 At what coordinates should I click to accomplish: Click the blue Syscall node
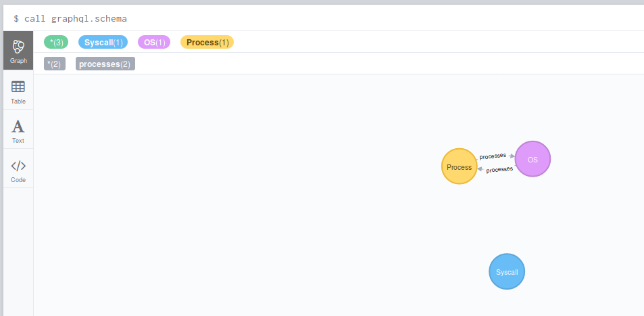[507, 271]
